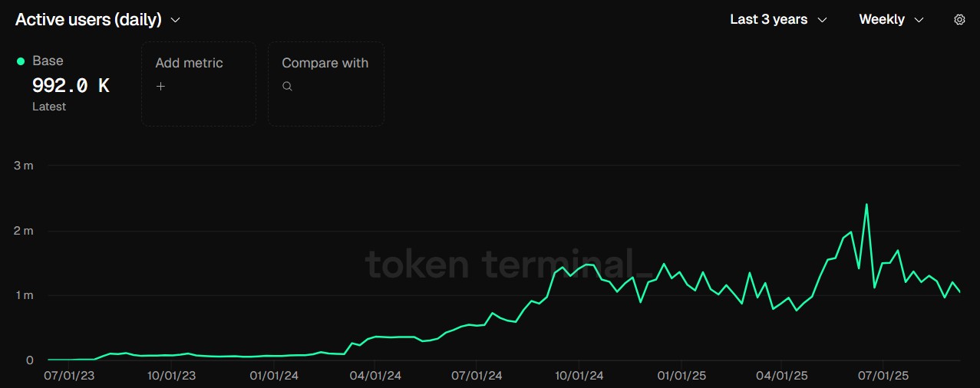Click the 3 m y-axis label

pyautogui.click(x=24, y=166)
